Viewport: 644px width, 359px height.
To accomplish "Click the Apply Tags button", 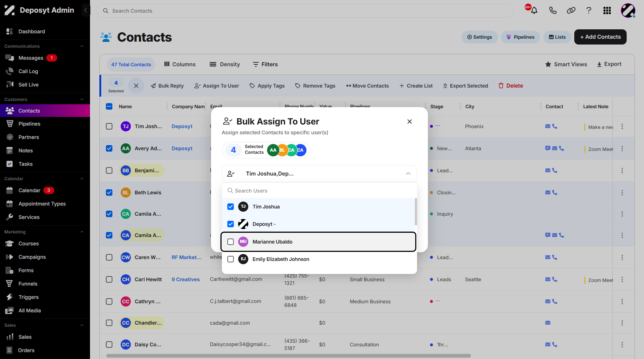I will (267, 86).
